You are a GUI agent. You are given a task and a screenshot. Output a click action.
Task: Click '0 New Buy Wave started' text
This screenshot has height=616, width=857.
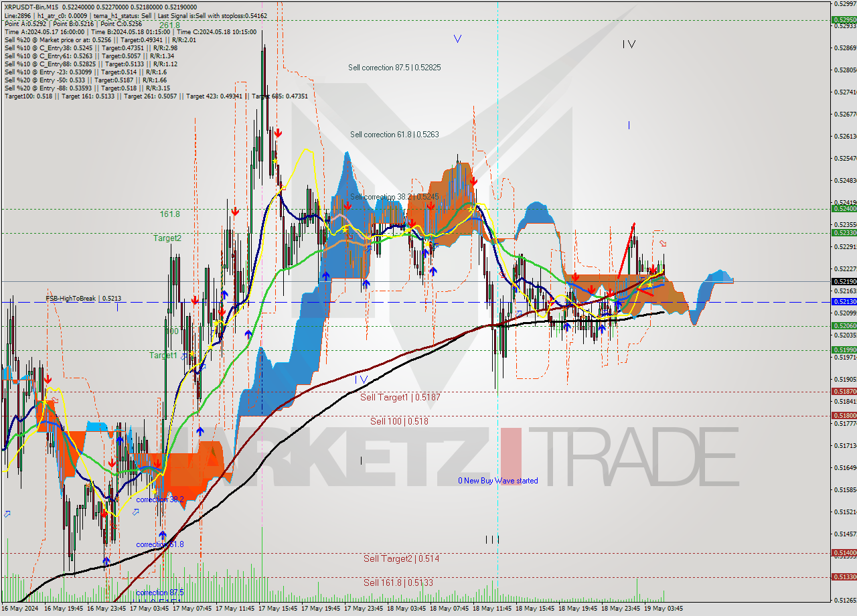[x=497, y=481]
